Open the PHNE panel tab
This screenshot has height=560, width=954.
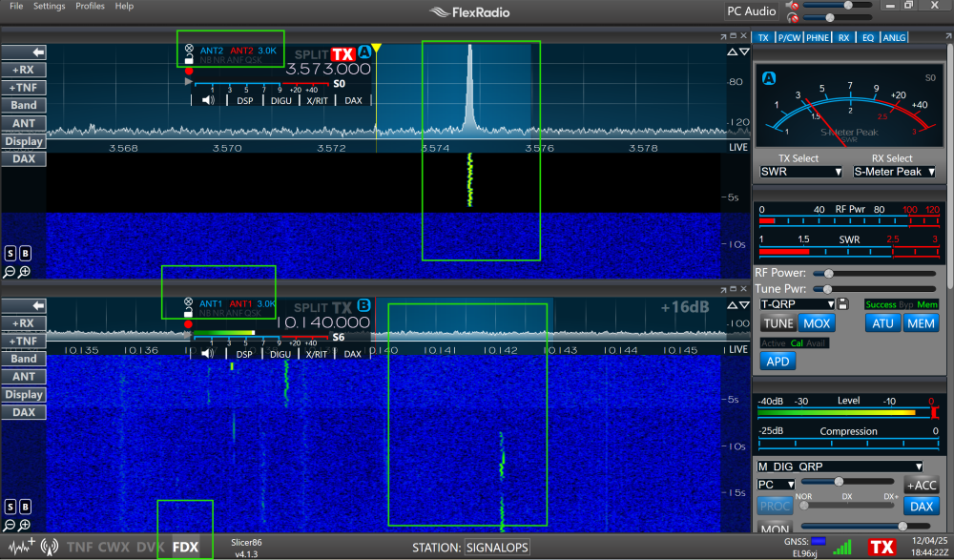click(x=818, y=38)
